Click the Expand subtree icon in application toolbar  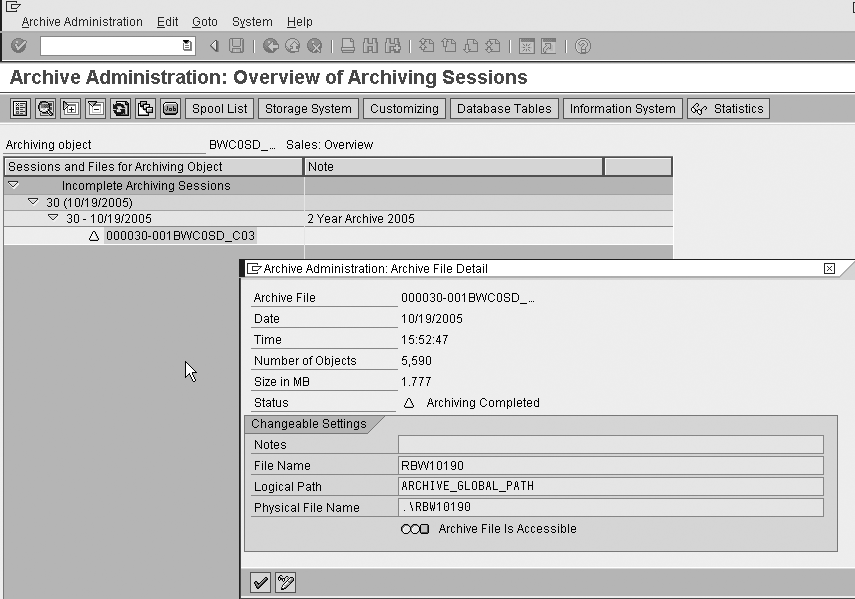[70, 108]
